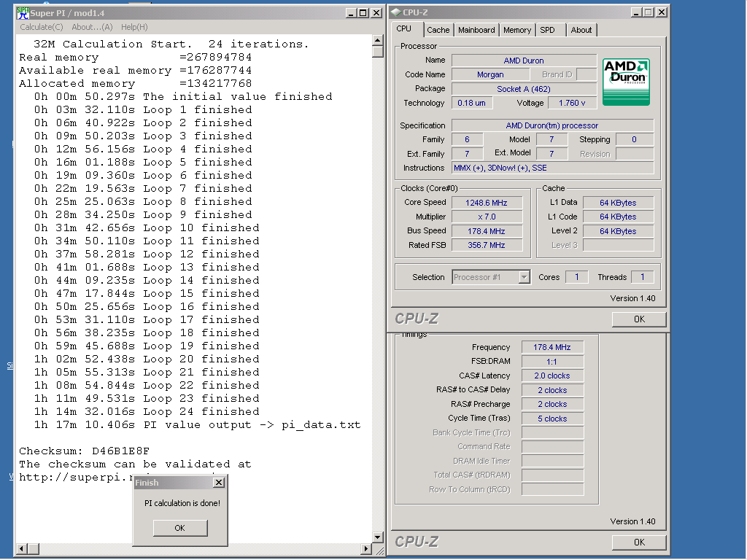
Task: Click the Specification field AMD Duron(tm) processor
Action: coord(552,125)
